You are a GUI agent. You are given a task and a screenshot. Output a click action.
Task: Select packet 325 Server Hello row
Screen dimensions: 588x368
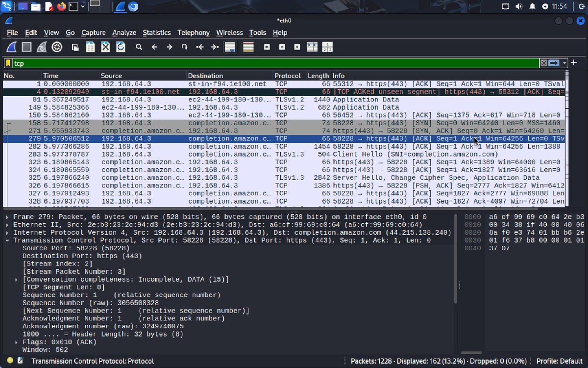pyautogui.click(x=284, y=178)
